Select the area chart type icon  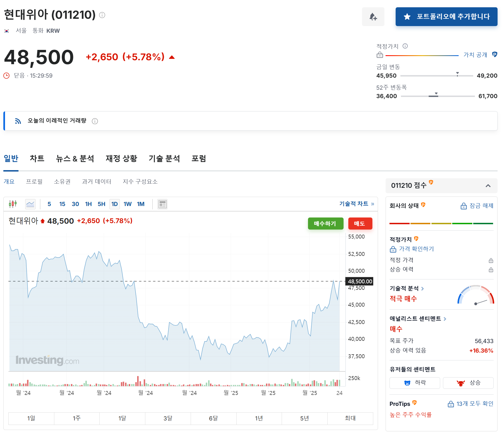coord(30,204)
